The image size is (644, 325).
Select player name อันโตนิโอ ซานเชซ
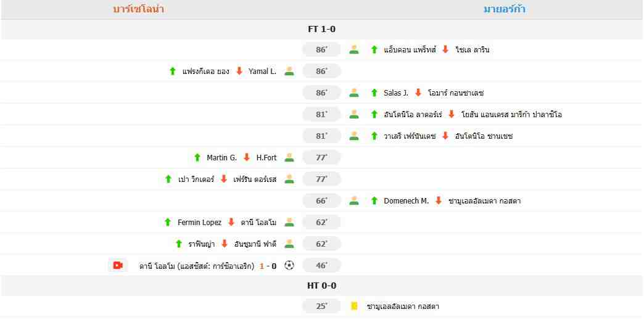point(484,136)
